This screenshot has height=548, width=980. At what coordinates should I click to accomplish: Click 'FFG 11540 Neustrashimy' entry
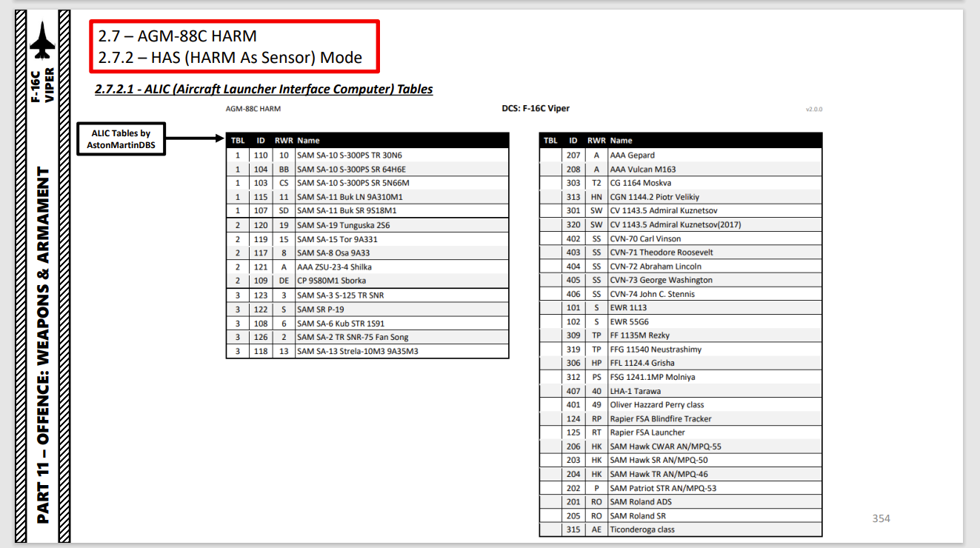click(681, 350)
